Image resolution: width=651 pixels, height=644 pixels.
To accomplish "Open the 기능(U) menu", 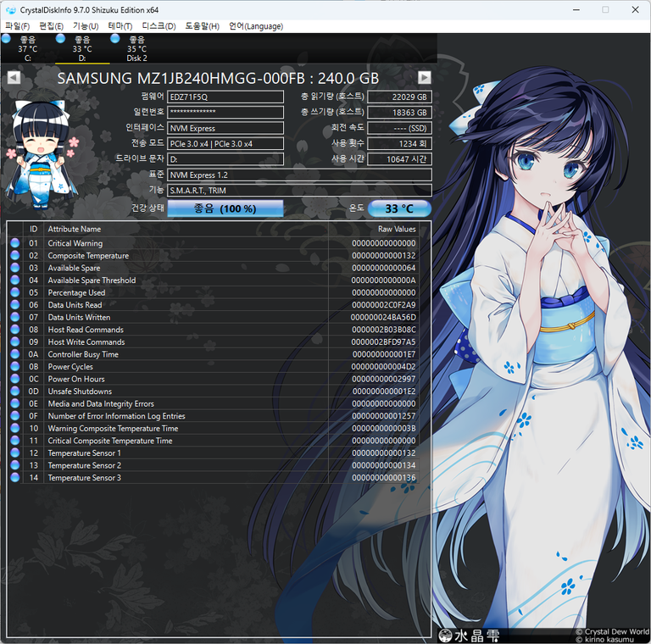I will tap(86, 26).
